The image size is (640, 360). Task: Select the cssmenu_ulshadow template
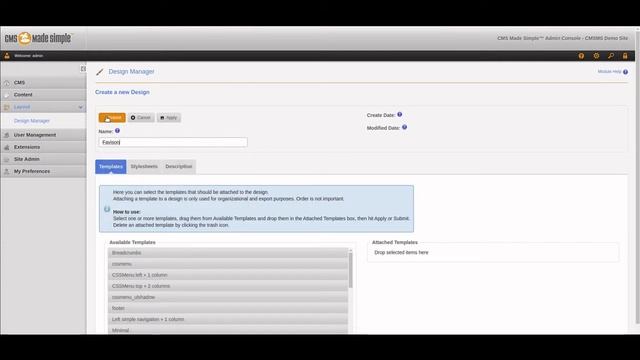(228, 297)
